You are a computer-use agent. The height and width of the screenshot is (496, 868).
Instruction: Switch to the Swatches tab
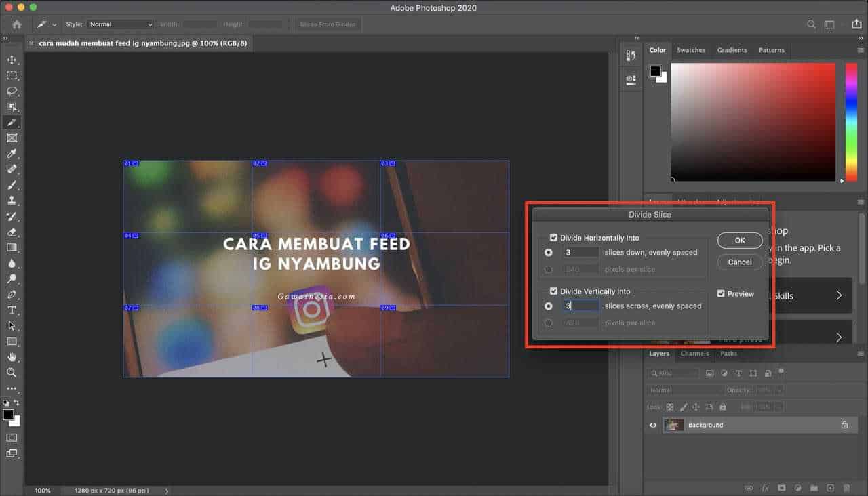click(691, 50)
